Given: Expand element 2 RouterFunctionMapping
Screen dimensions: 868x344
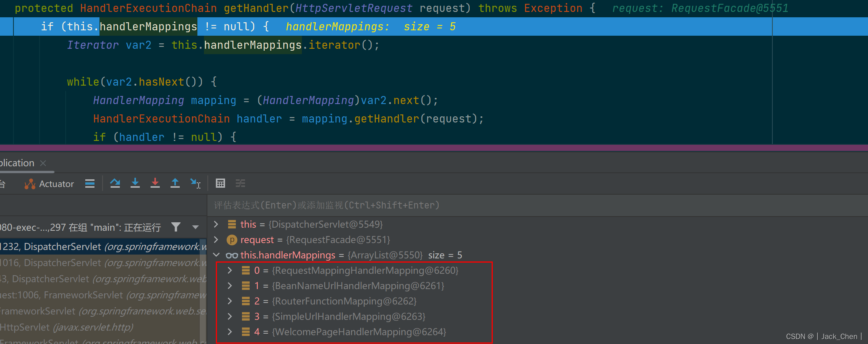Looking at the screenshot, I should pyautogui.click(x=230, y=301).
